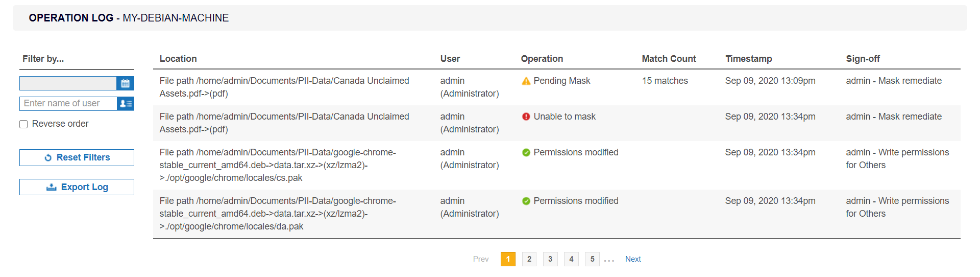The width and height of the screenshot is (980, 277).
Task: Open the date filter calendar icon
Action: [x=125, y=83]
